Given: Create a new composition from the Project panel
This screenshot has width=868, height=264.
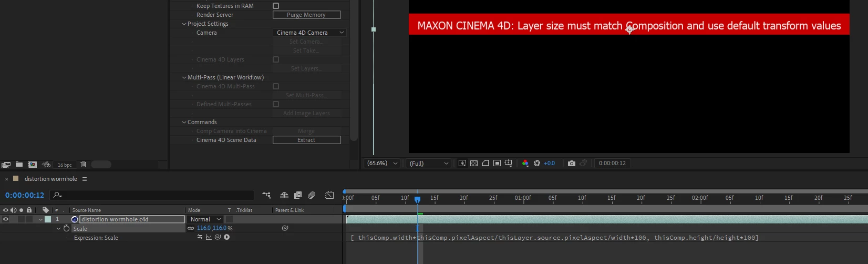Looking at the screenshot, I should [32, 165].
